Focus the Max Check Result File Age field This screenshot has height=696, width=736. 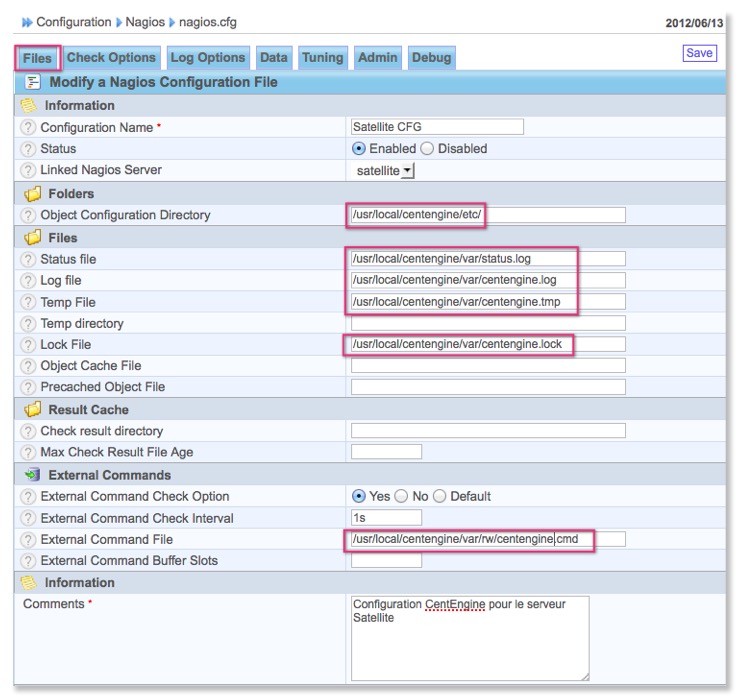tap(386, 452)
